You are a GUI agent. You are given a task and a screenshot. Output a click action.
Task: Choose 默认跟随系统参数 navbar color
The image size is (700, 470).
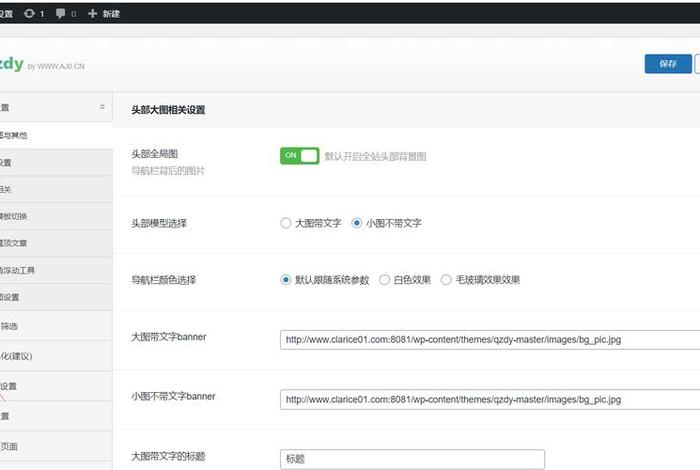tap(286, 280)
